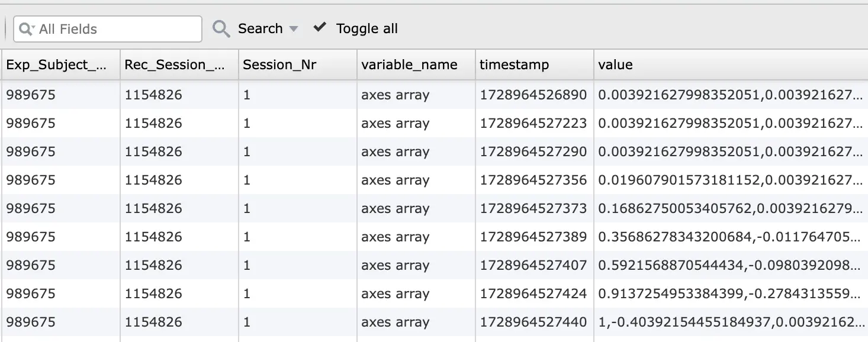Click value cell starting 0.0196079015
Screen dimensions: 868x342
pos(731,180)
